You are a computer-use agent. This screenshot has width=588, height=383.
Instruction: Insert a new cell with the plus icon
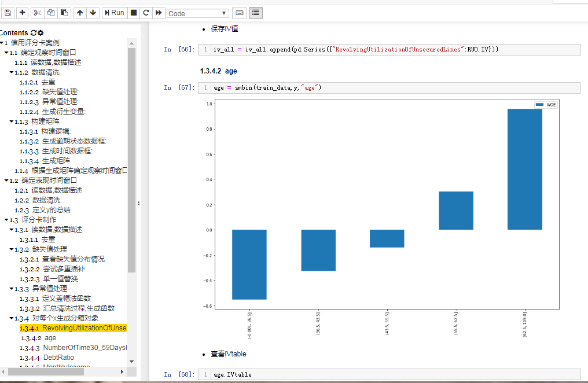pyautogui.click(x=22, y=13)
